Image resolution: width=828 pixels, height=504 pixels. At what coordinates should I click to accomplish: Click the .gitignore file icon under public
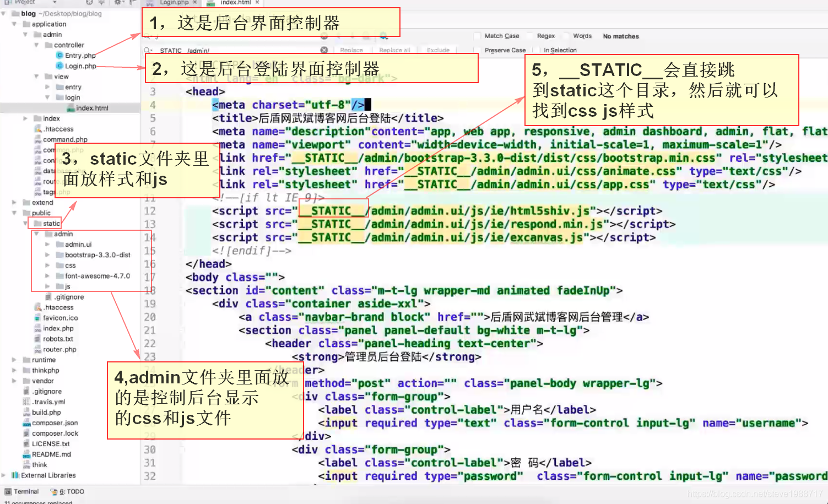(48, 297)
